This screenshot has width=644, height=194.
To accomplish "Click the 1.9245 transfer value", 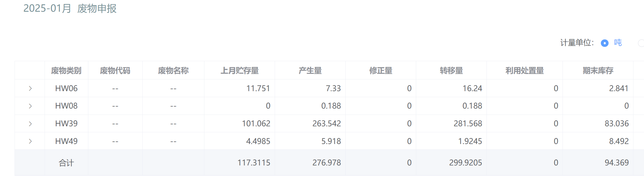I will coord(470,141).
